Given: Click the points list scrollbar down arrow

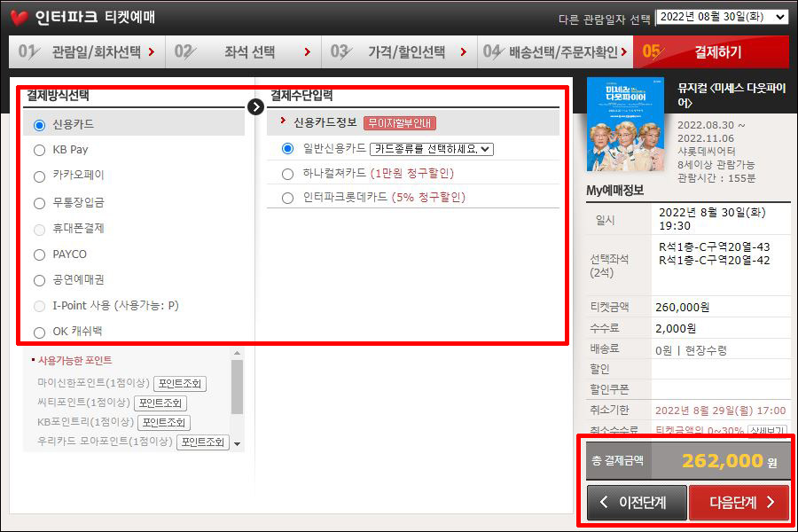Looking at the screenshot, I should click(x=237, y=444).
